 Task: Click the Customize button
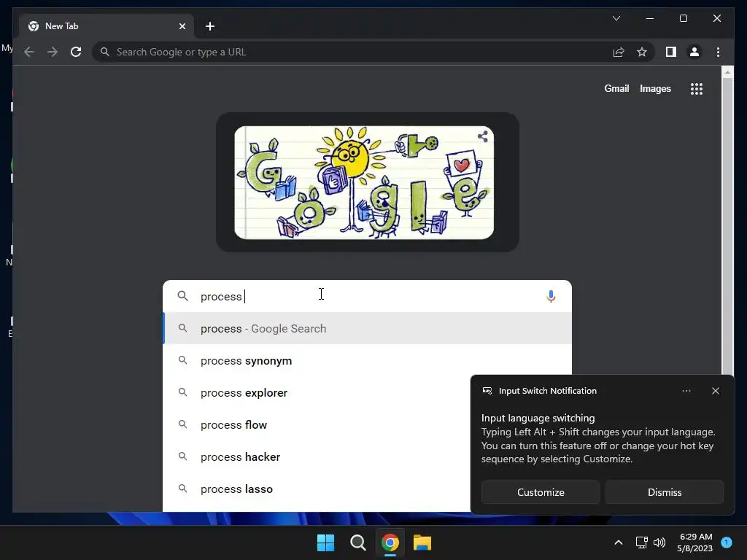(541, 492)
